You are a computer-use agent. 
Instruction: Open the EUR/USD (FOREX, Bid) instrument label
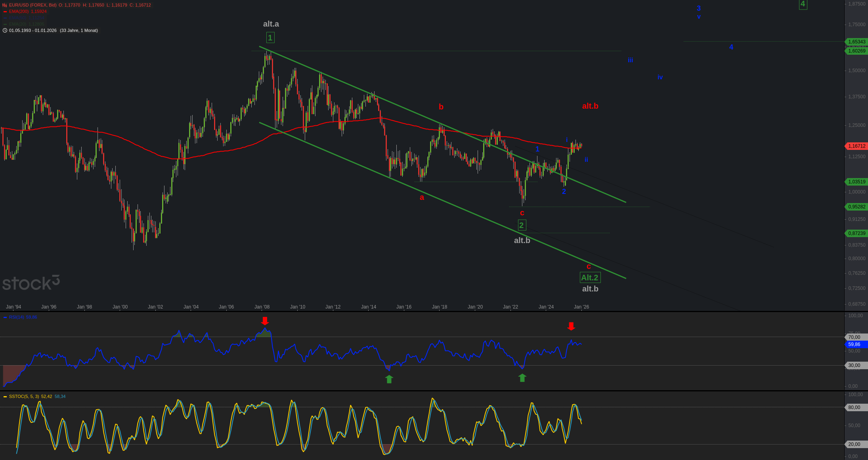[33, 5]
